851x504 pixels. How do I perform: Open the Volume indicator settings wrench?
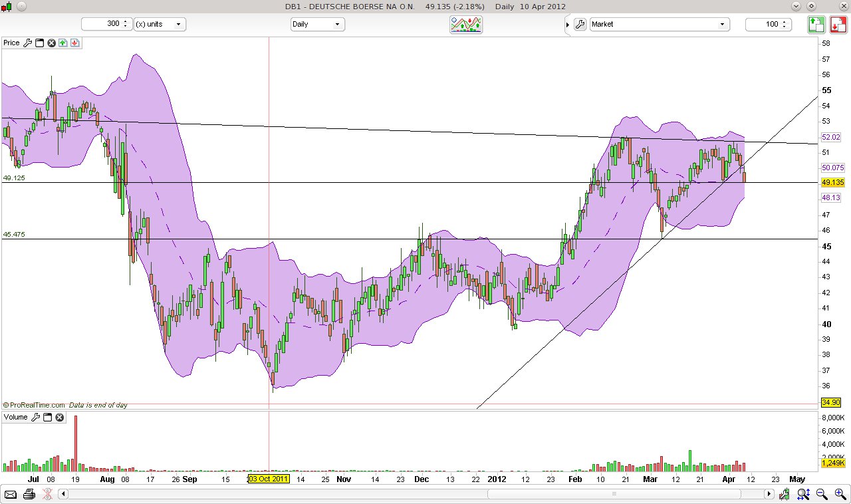click(x=35, y=417)
